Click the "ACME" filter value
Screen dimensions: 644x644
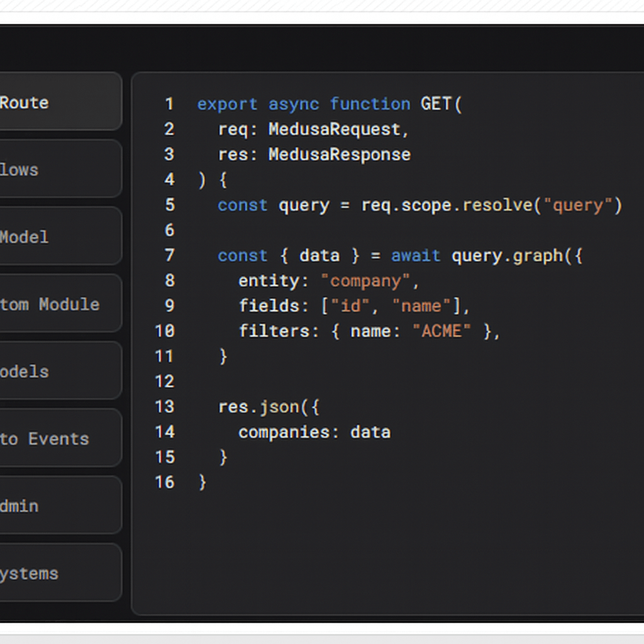click(441, 331)
